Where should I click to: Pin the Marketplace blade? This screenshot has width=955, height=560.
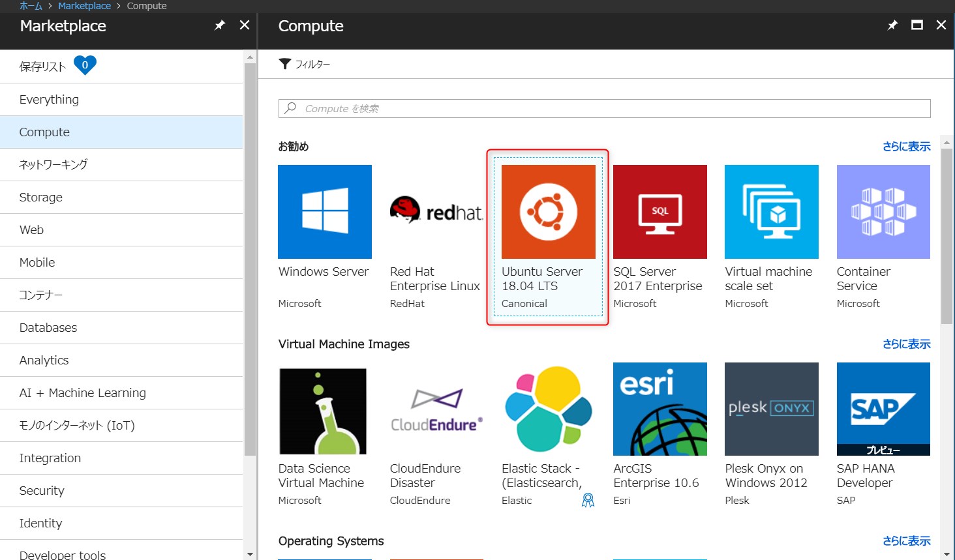tap(220, 25)
